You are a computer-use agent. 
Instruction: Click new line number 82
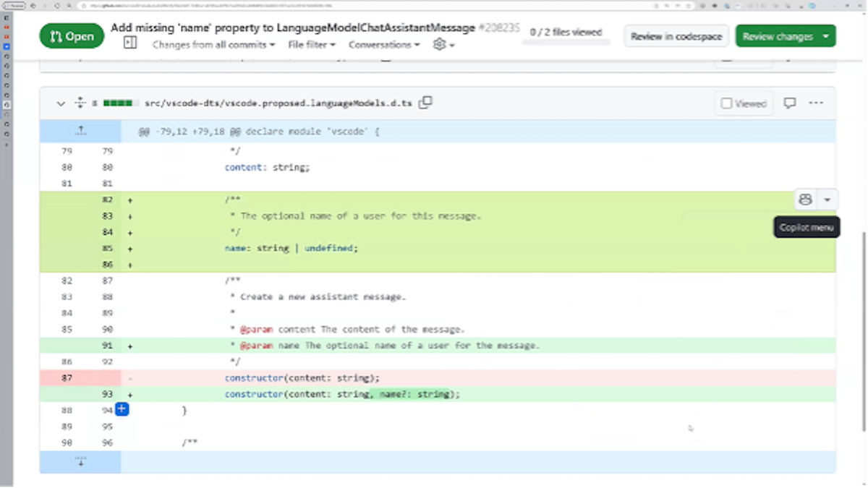(x=107, y=200)
